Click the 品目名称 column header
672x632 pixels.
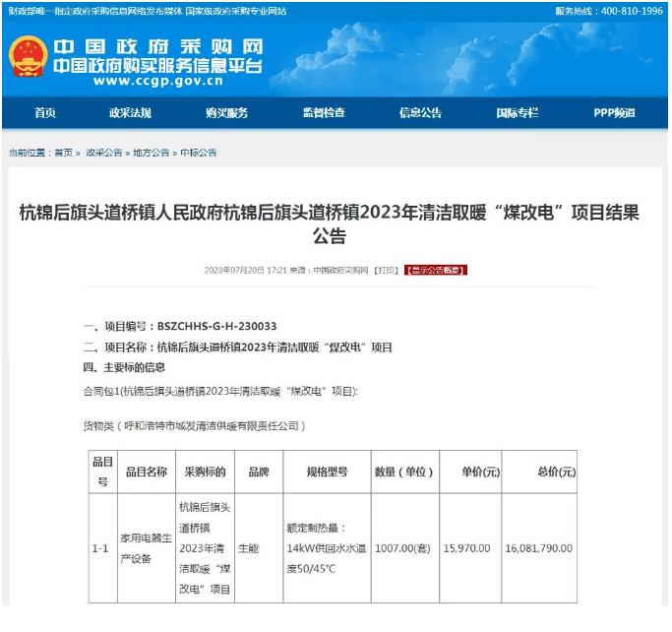click(x=147, y=473)
